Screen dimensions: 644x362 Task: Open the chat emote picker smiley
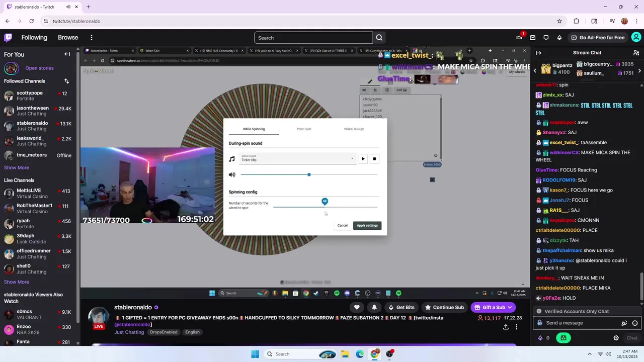tap(635, 323)
